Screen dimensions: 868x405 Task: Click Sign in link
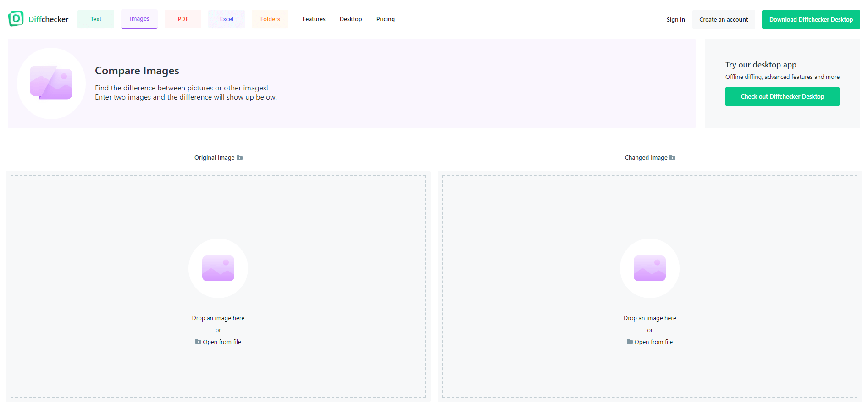coord(675,20)
